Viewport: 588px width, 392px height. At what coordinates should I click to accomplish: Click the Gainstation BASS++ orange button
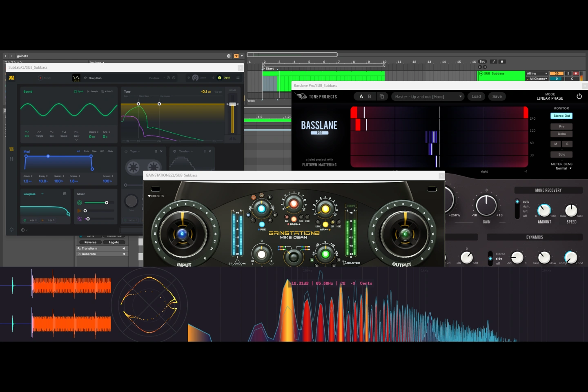294,219
